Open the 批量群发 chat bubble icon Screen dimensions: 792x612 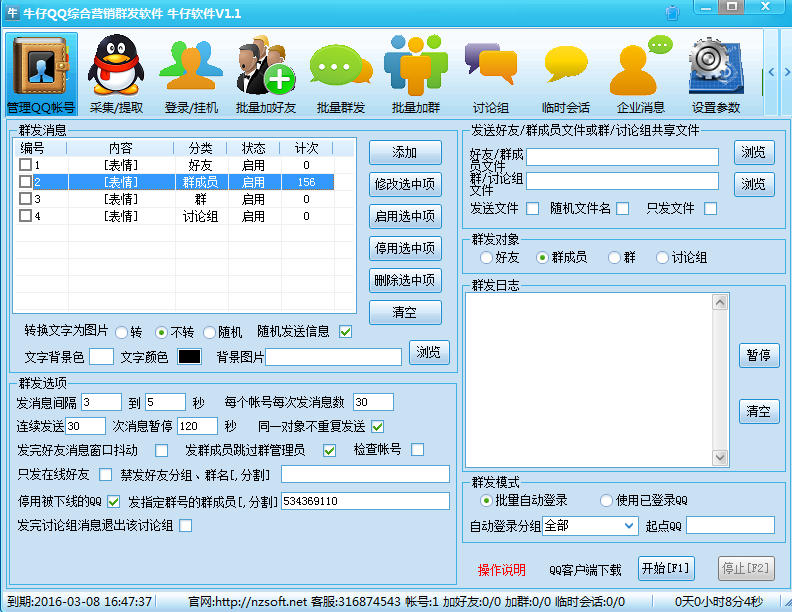(x=341, y=74)
